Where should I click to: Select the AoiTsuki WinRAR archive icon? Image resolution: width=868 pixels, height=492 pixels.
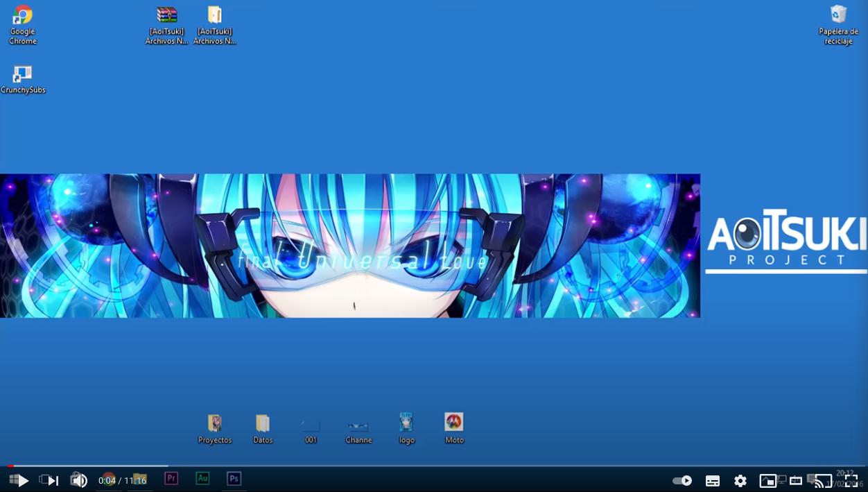coord(166,25)
